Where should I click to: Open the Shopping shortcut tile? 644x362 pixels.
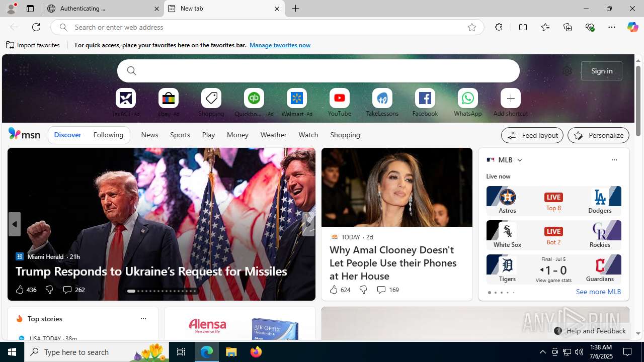click(211, 99)
